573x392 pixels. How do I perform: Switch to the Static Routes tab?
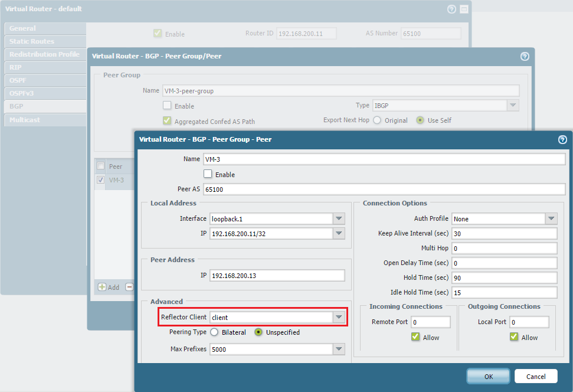tap(32, 41)
